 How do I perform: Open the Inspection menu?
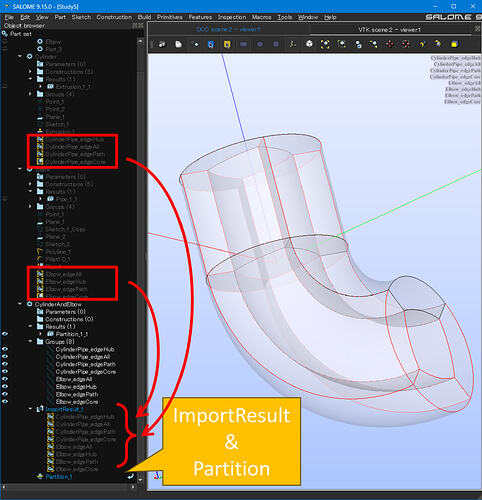[232, 17]
